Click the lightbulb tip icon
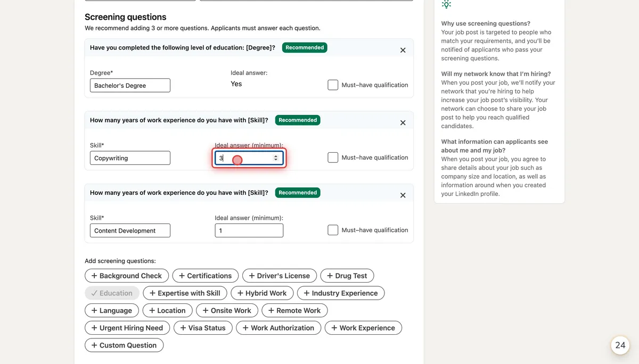Viewport: 639px width, 364px height. [446, 4]
